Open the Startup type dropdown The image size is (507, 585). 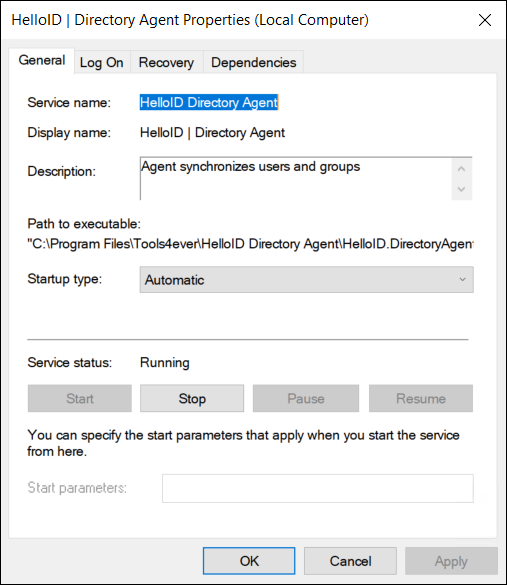point(307,279)
